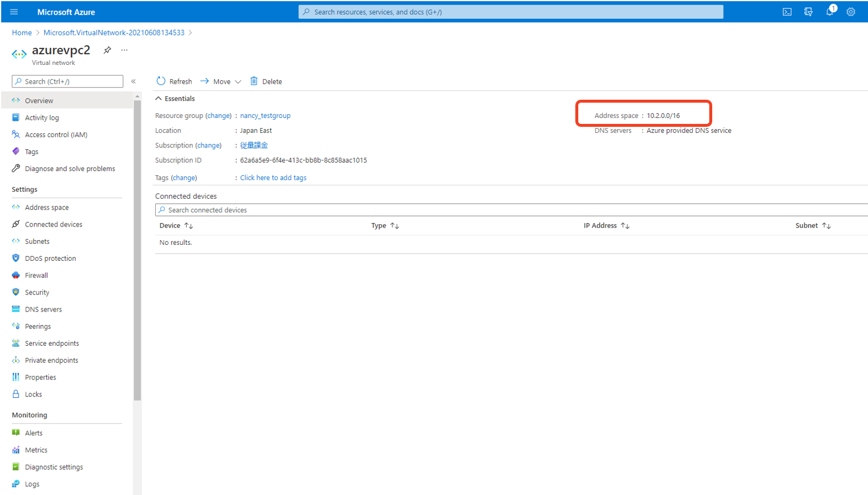Screen dimensions: 868x495
Task: Click the Delete trash icon
Action: pyautogui.click(x=254, y=81)
